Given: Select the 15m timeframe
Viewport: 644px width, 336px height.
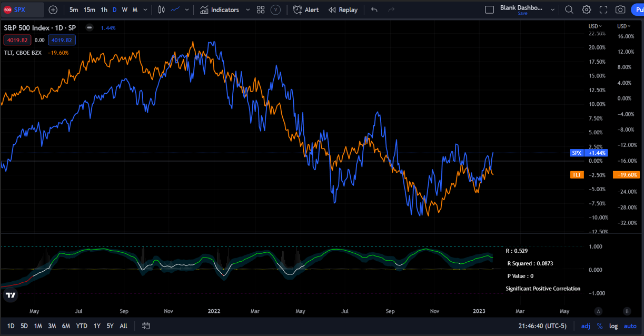Looking at the screenshot, I should [90, 9].
